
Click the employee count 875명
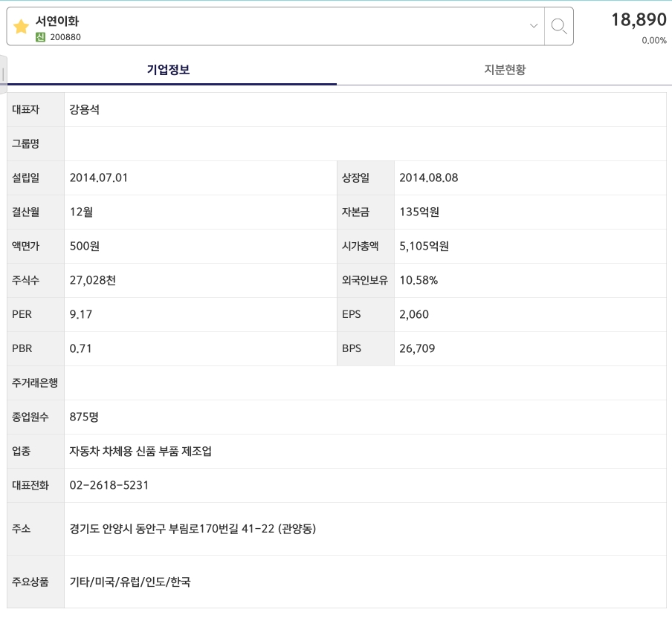point(84,417)
